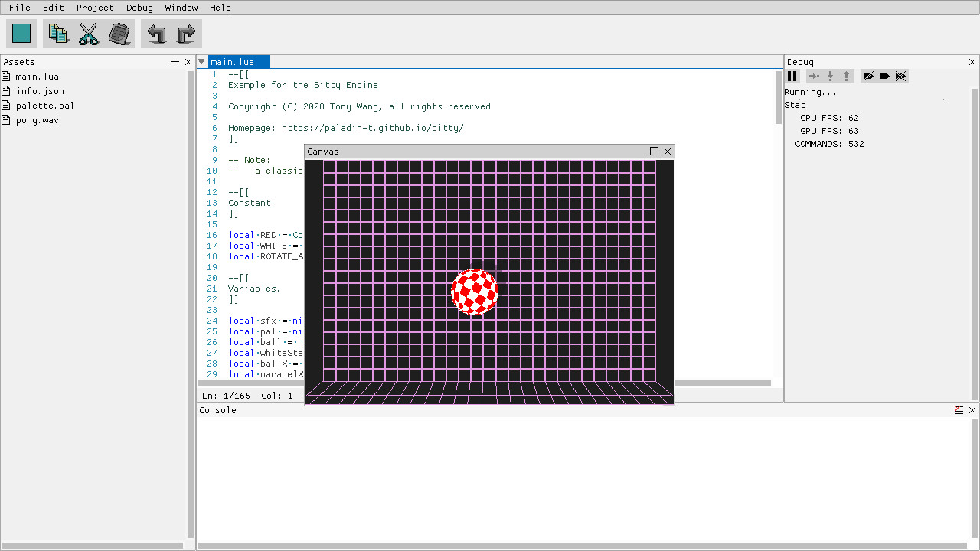The height and width of the screenshot is (551, 980).
Task: Select the Copy icon in the toolbar
Action: [57, 34]
